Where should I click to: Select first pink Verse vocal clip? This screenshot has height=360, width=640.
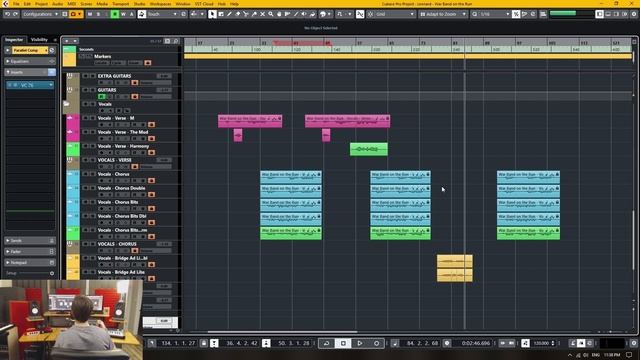point(250,121)
